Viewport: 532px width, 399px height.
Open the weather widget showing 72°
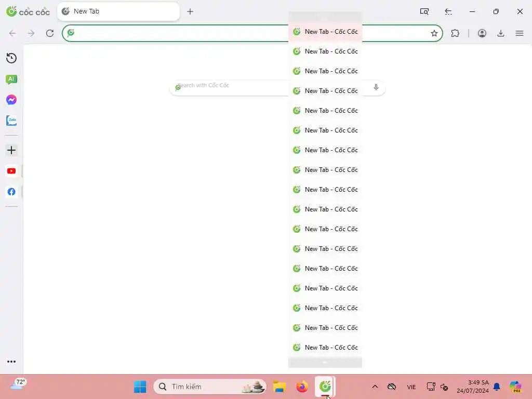pos(18,384)
